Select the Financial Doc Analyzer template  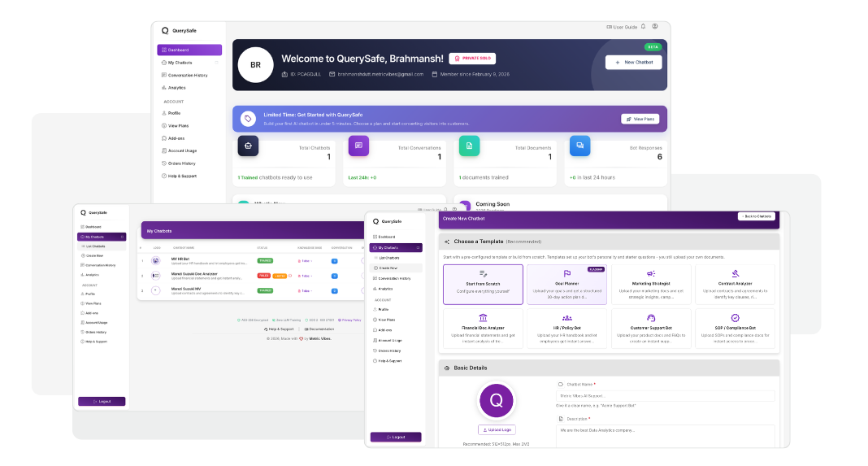point(483,329)
